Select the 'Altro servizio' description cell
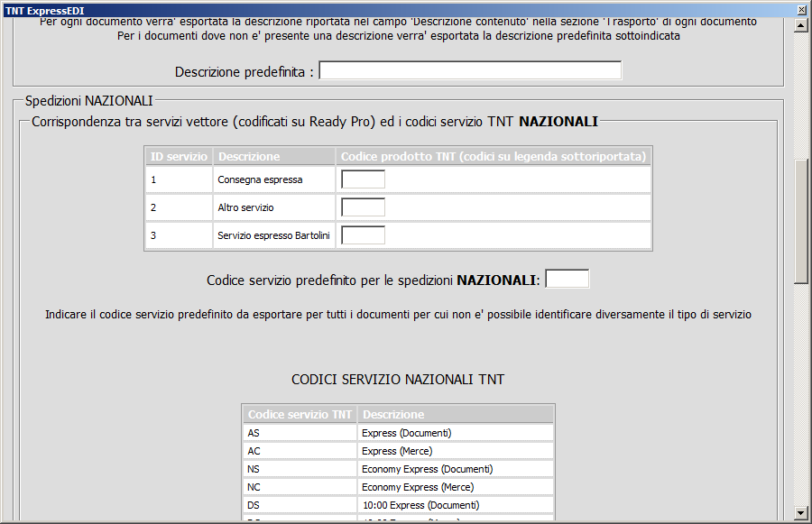The width and height of the screenshot is (812, 524). coord(274,207)
